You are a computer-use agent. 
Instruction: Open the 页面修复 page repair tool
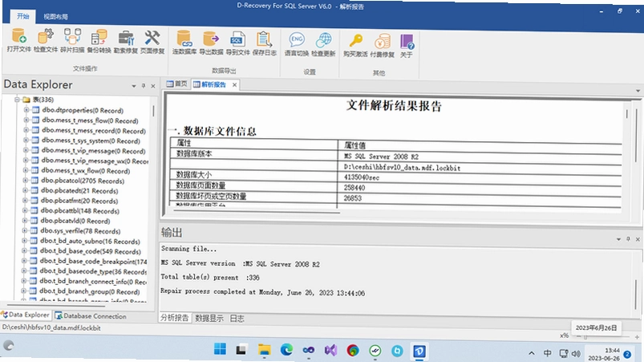[x=152, y=42]
